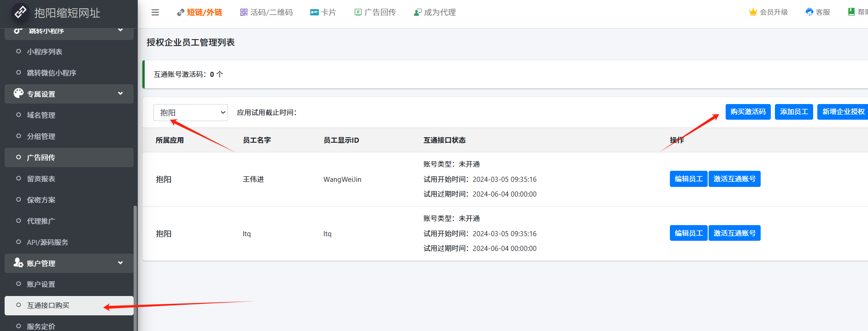This screenshot has width=868, height=331.
Task: Click the crown icon for 会员升级
Action: click(x=753, y=12)
